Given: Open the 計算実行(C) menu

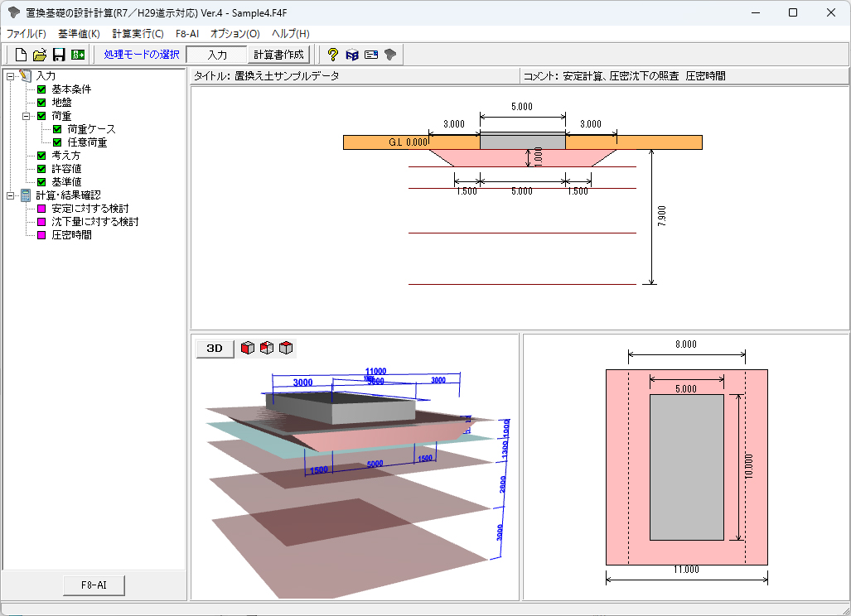Looking at the screenshot, I should (x=138, y=34).
